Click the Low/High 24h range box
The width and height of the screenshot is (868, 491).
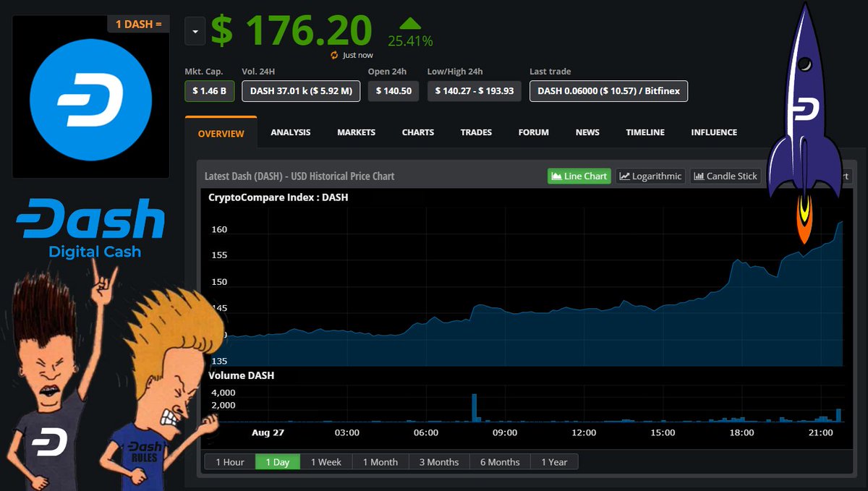475,91
